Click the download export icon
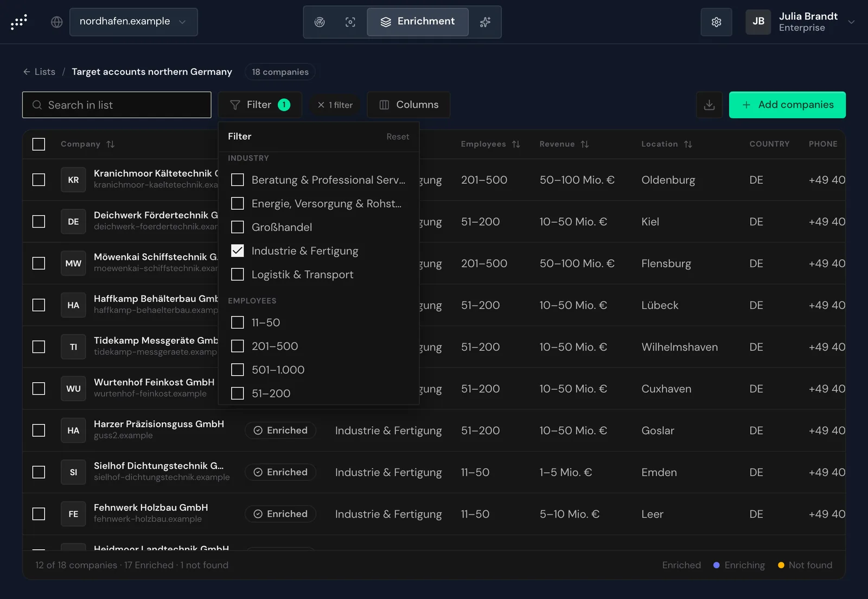 click(709, 105)
